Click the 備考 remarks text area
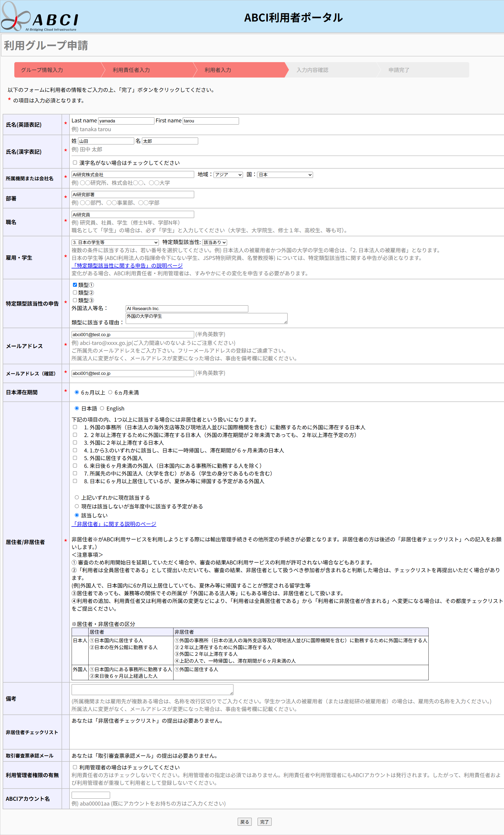This screenshot has width=504, height=835. [152, 689]
